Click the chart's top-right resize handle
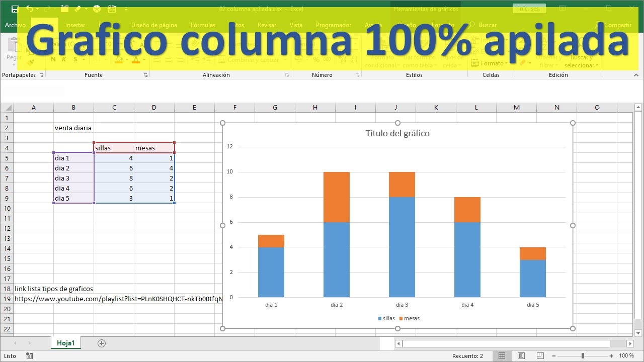The height and width of the screenshot is (362, 644). (573, 123)
